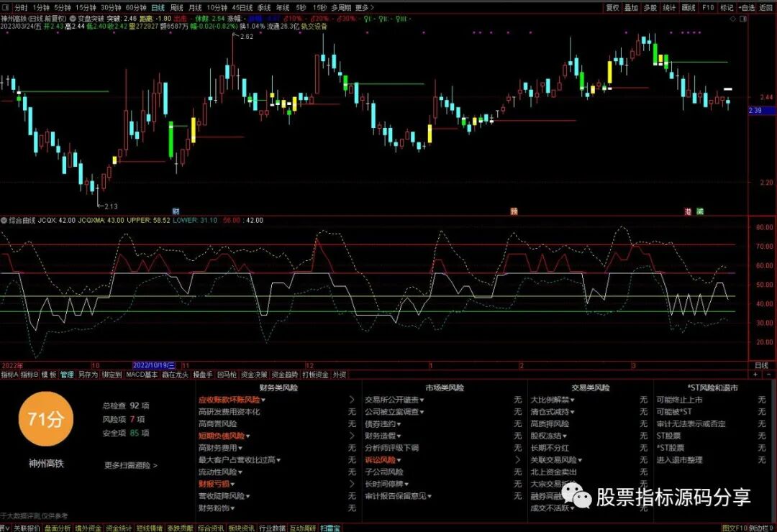Select the 日线 period tab
The height and width of the screenshot is (532, 777).
pos(158,7)
